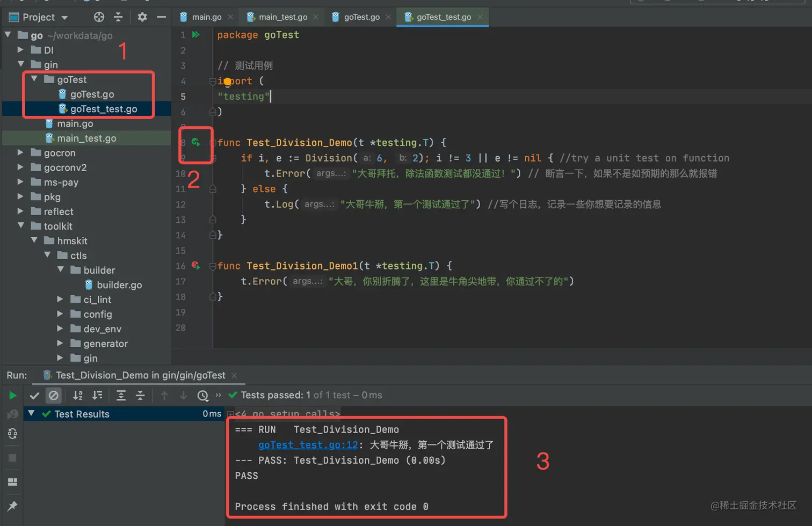This screenshot has height=526, width=812.
Task: Click the run gutter icon beside package goTest
Action: pos(196,35)
